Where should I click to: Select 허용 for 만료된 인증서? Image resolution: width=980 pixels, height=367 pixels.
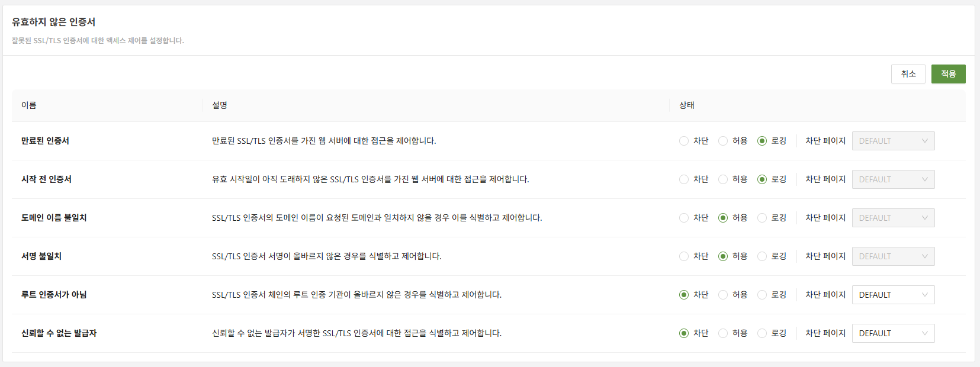click(x=723, y=141)
